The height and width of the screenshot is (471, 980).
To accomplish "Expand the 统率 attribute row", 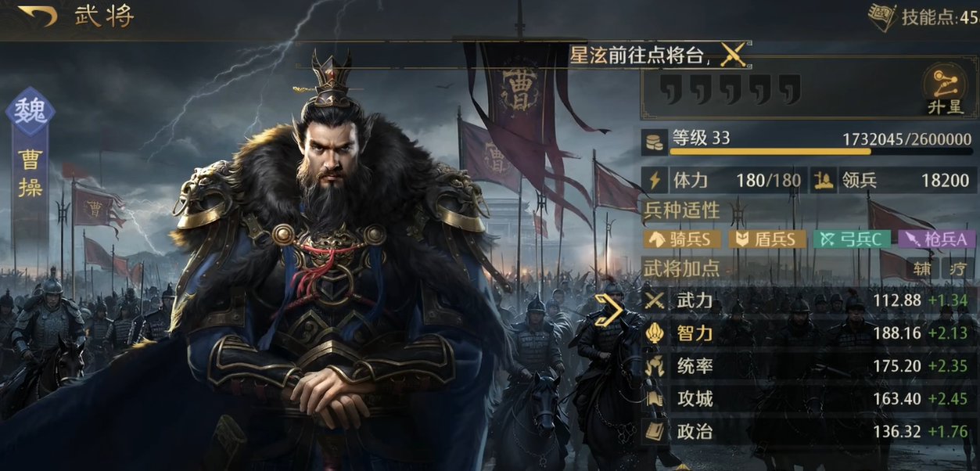I will pyautogui.click(x=806, y=366).
